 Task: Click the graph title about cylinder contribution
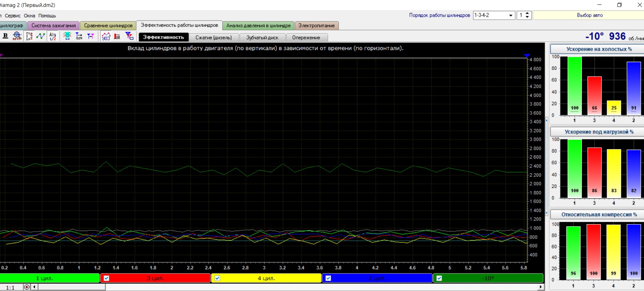tap(266, 48)
